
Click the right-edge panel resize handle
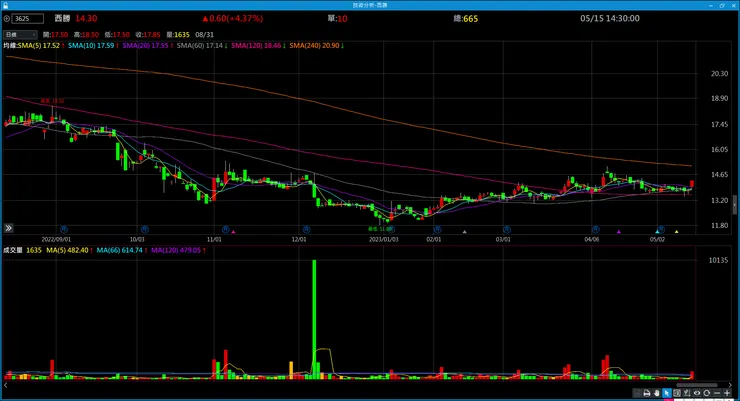[735, 204]
